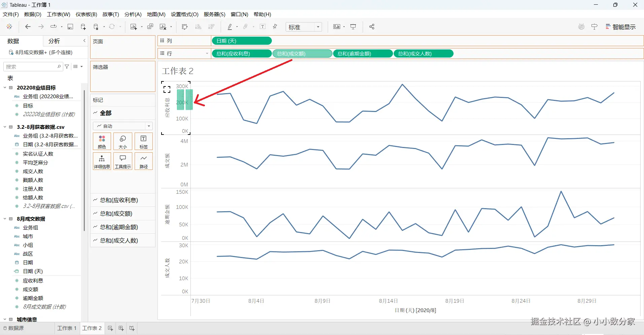Swap rows and columns icon
Viewport: 644px width, 335px height.
[x=184, y=27]
